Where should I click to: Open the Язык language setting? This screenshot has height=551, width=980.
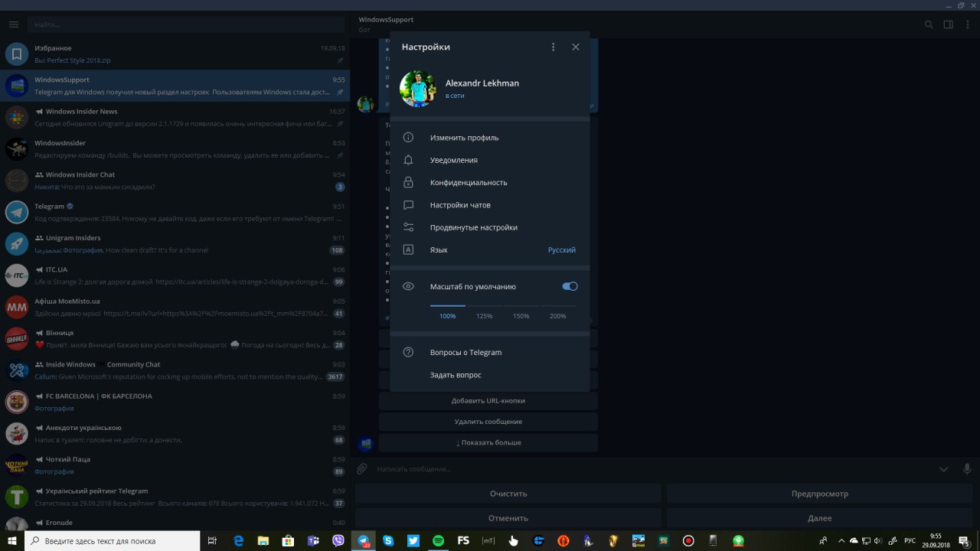(490, 249)
